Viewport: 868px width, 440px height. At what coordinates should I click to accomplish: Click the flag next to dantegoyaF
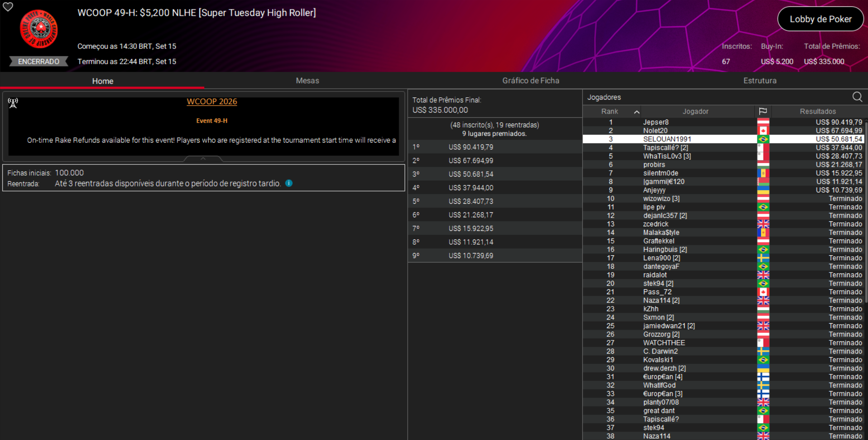coord(763,267)
